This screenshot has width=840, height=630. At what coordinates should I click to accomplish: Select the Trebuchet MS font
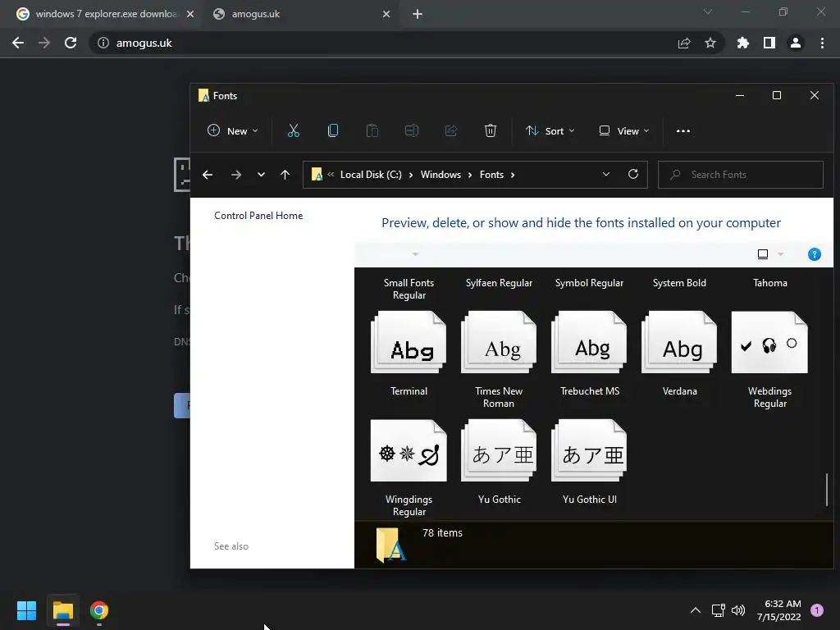coord(589,354)
